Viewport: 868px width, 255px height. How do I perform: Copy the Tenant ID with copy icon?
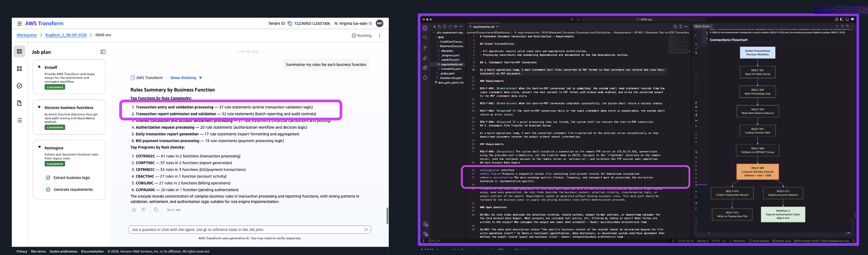coord(290,24)
